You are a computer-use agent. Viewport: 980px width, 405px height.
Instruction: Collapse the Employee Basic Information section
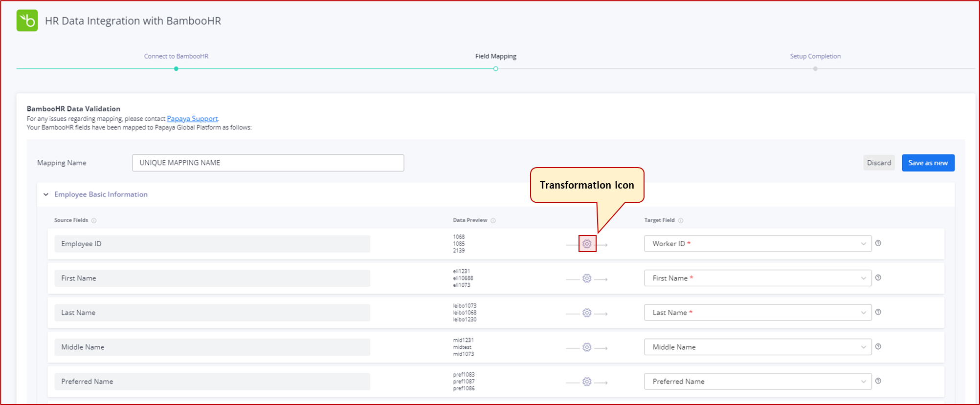coord(46,194)
